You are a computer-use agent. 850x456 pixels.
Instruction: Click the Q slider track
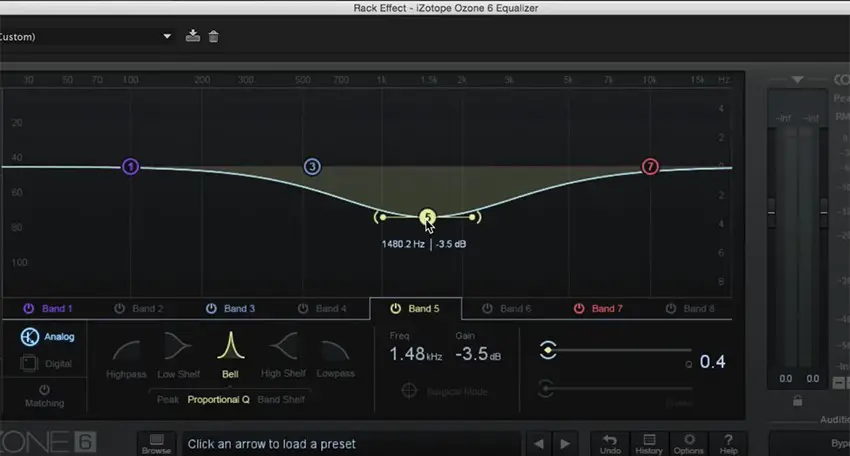(623, 350)
